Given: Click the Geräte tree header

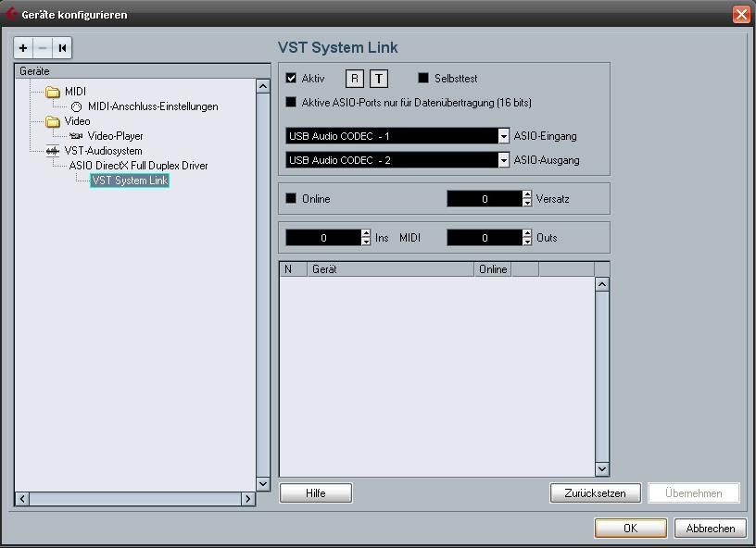Looking at the screenshot, I should coord(143,71).
